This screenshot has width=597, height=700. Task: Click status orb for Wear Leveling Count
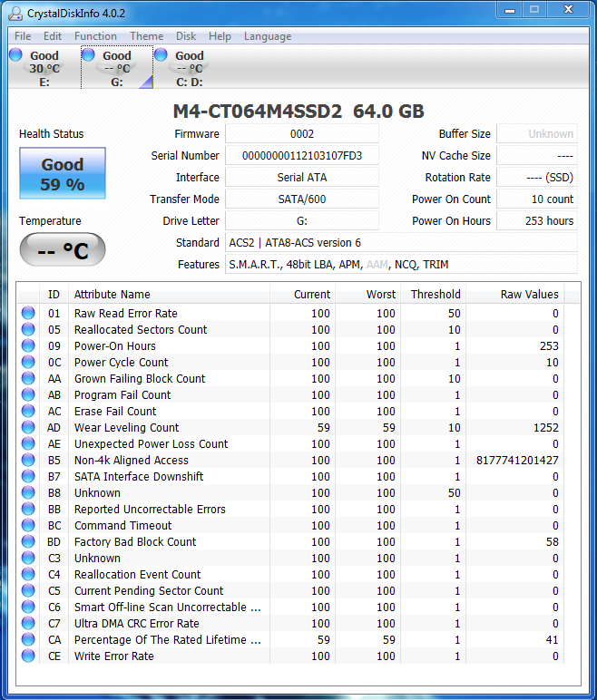tap(28, 428)
